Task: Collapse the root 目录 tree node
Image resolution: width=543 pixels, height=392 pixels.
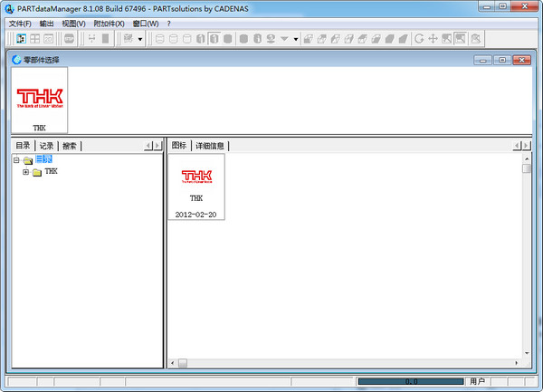Action: (16, 160)
